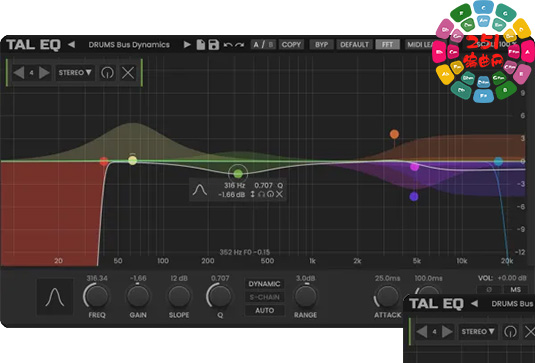Switch to A state in A/B compare
This screenshot has width=535, height=363.
256,45
